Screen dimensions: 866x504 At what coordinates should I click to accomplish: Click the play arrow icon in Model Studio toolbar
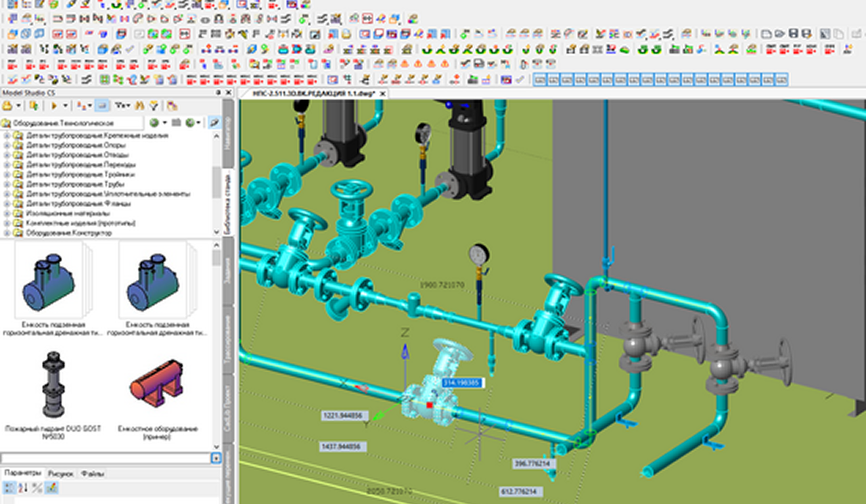click(x=55, y=106)
